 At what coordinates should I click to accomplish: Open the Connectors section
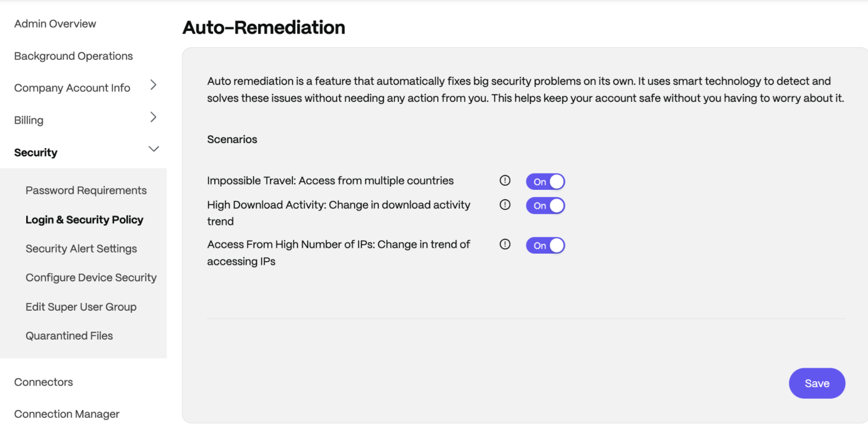tap(44, 382)
